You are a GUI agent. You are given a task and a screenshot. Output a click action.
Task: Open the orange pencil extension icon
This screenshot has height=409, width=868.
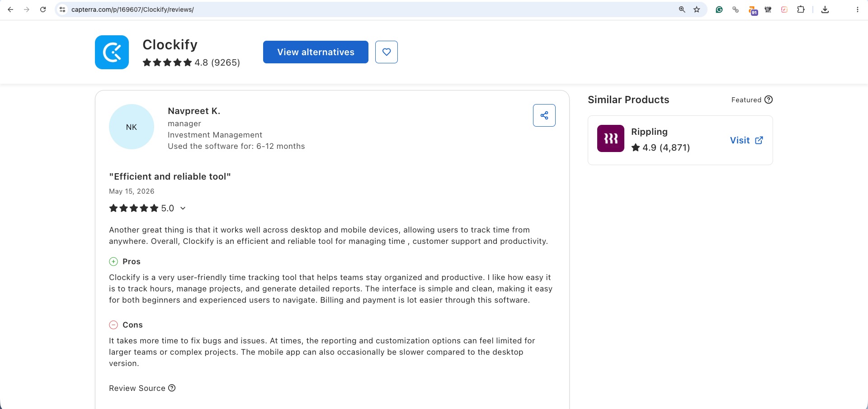point(784,10)
